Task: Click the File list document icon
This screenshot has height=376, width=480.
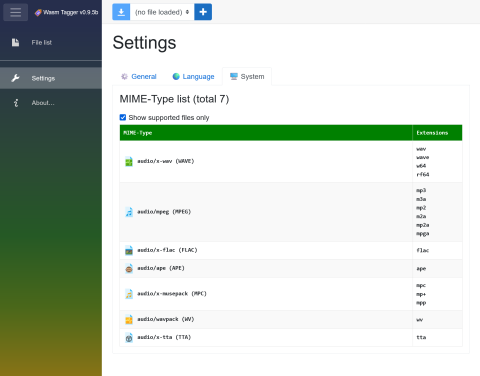Action: [15, 43]
